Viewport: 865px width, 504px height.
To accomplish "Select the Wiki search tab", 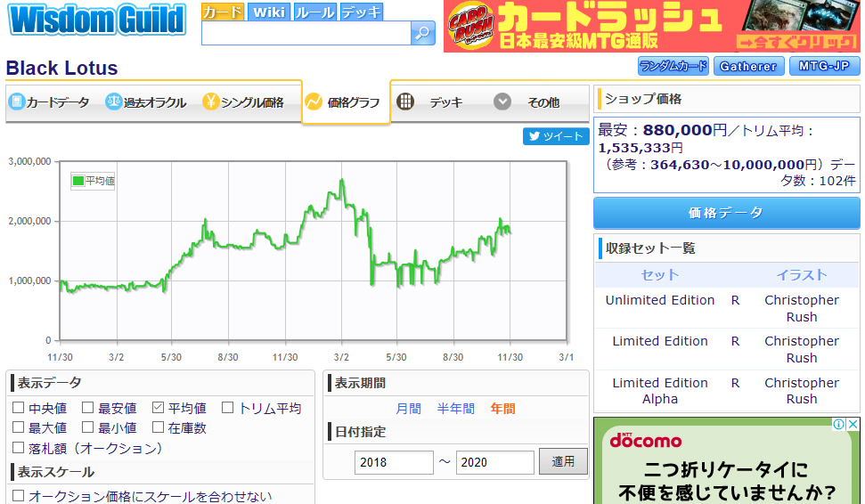I will [269, 12].
